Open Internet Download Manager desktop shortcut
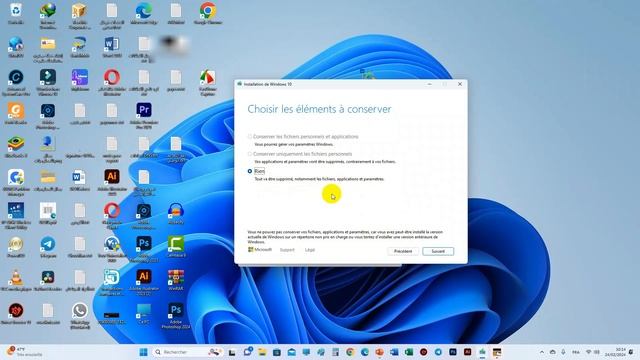This screenshot has width=640, height=360. click(x=48, y=16)
